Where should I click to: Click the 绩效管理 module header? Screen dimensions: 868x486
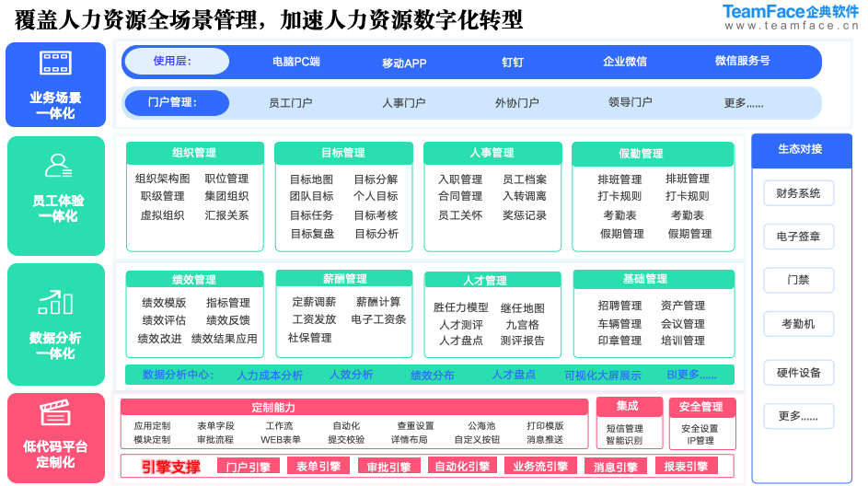pyautogui.click(x=194, y=280)
